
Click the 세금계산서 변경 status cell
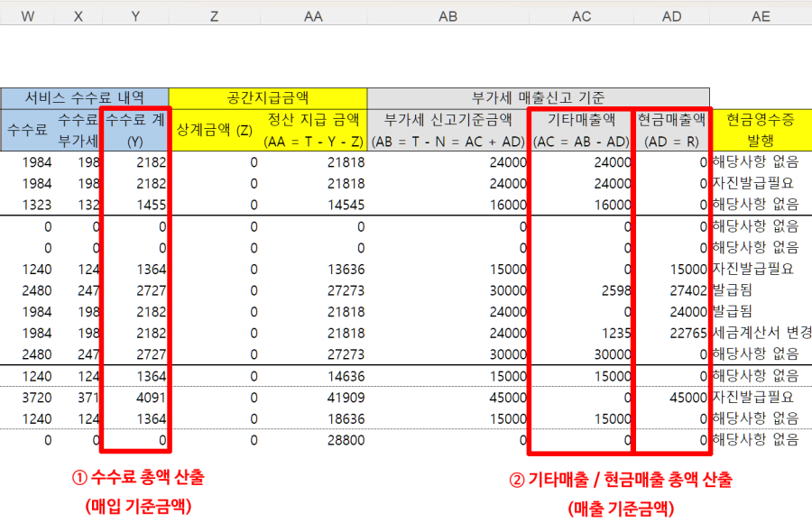761,333
